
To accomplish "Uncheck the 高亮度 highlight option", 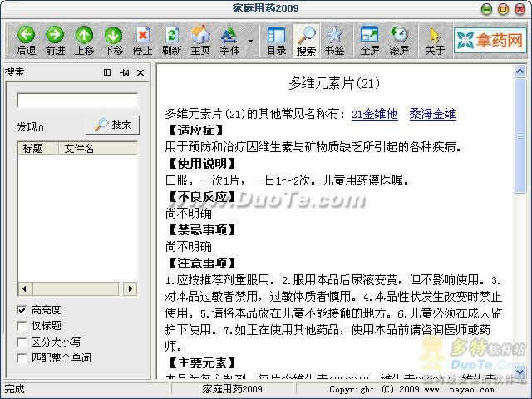I will pos(22,310).
